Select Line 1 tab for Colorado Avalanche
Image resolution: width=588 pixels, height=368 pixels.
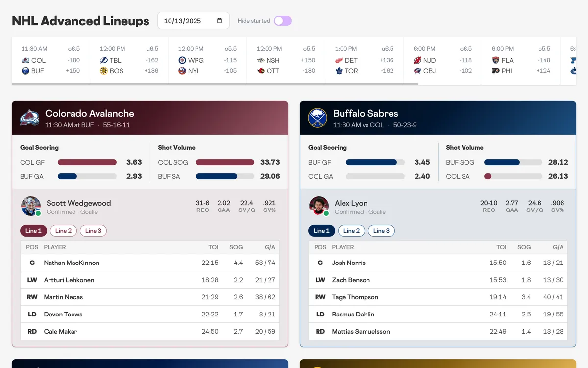33,231
